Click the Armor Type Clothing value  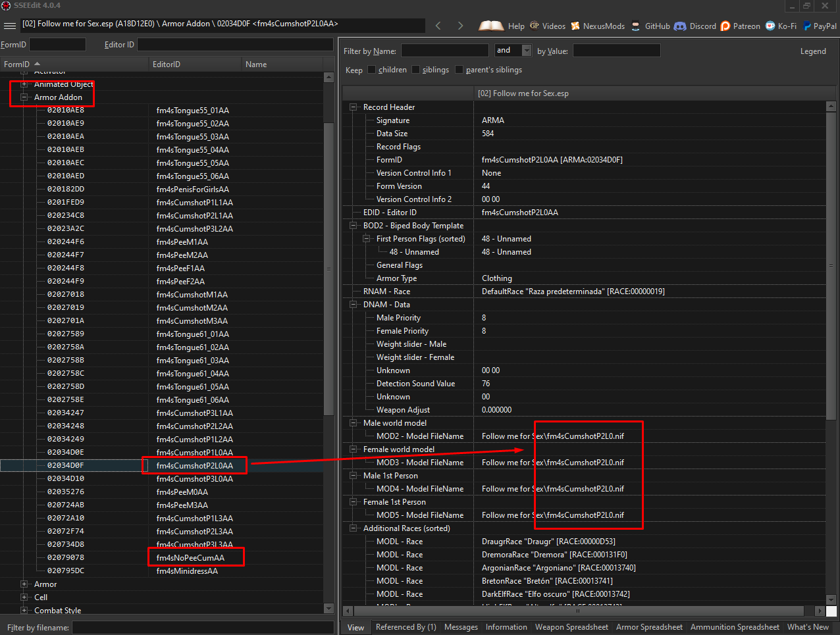coord(496,278)
